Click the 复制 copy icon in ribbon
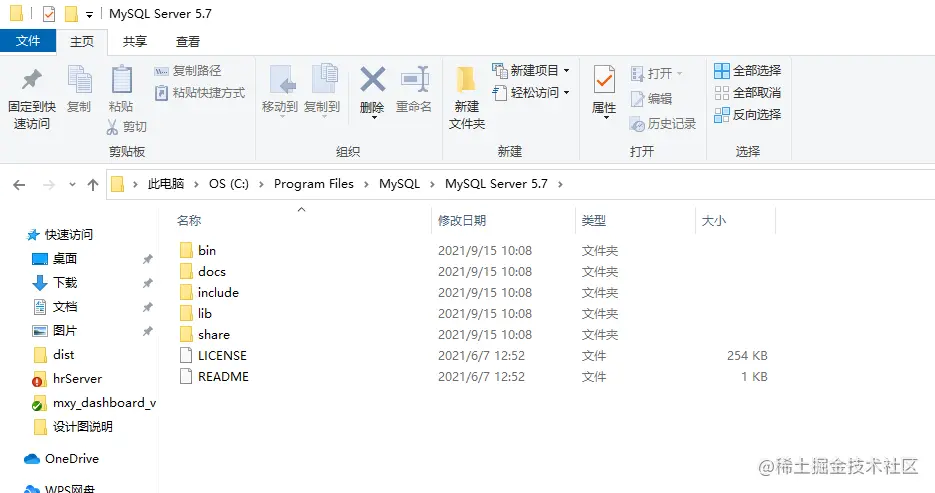The height and width of the screenshot is (493, 935). [79, 80]
